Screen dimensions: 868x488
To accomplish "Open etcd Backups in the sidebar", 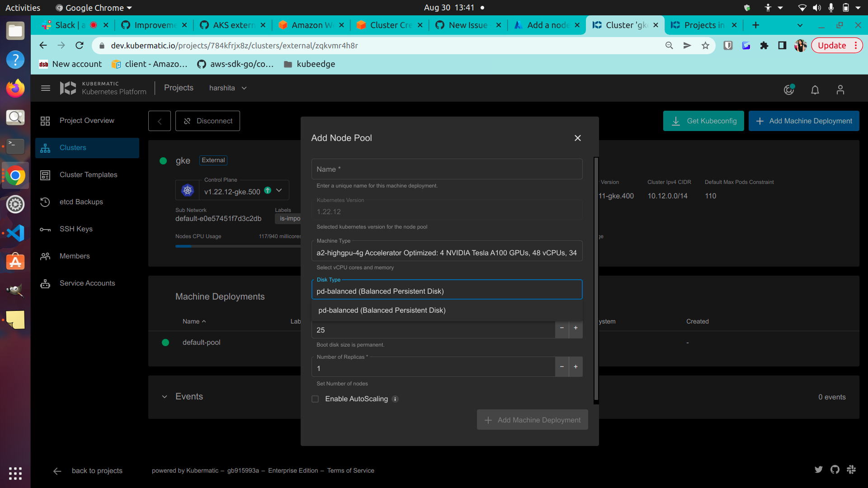I will click(x=81, y=202).
